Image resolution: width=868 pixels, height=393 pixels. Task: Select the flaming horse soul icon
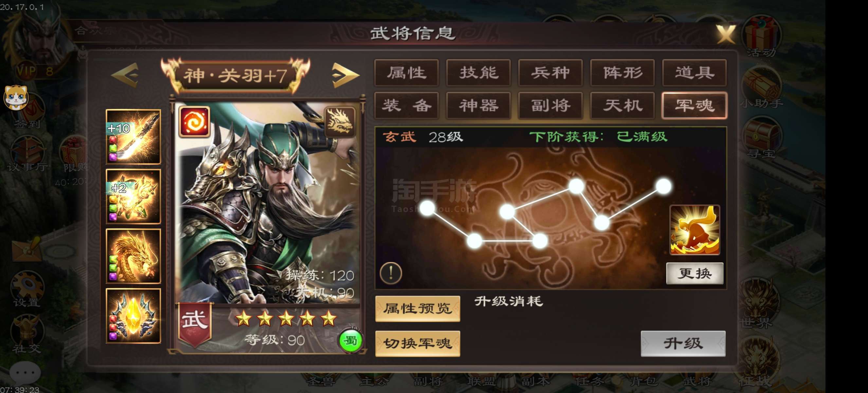pyautogui.click(x=695, y=230)
